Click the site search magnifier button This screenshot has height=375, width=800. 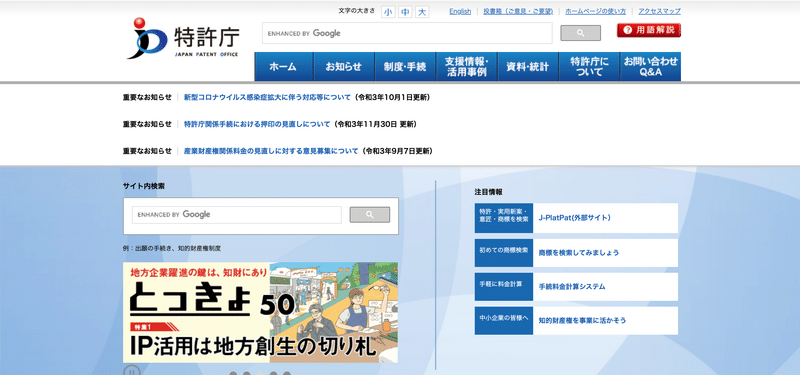(x=369, y=215)
